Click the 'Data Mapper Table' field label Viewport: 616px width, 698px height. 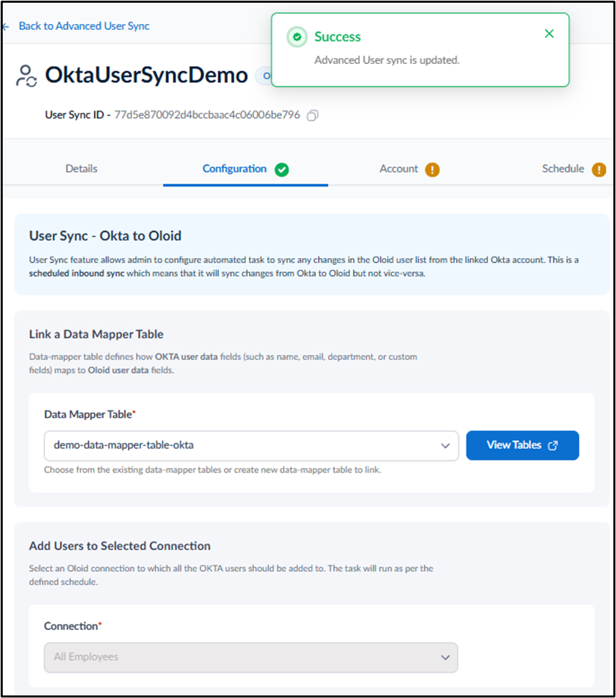89,415
